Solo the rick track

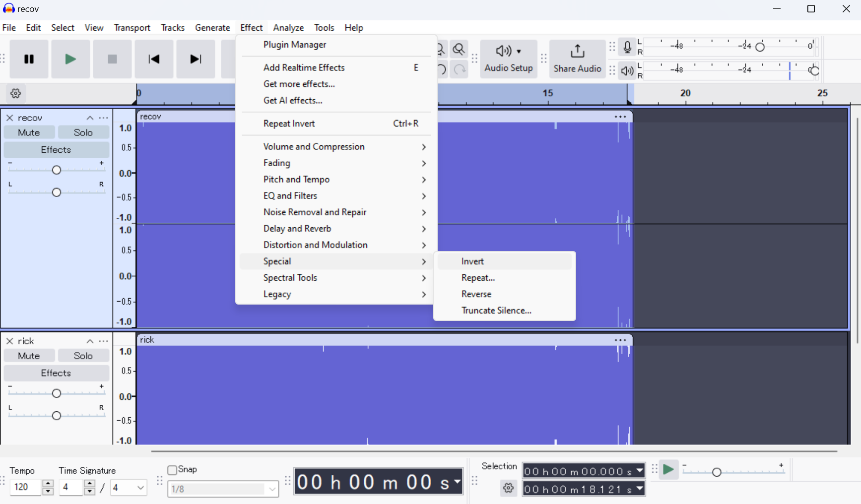tap(83, 356)
